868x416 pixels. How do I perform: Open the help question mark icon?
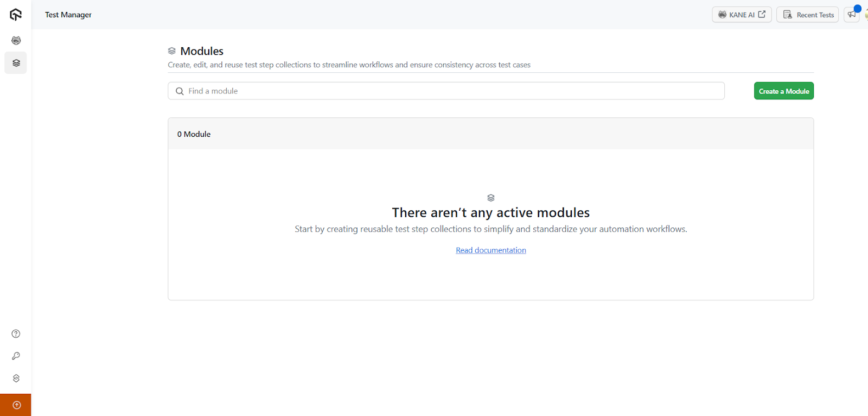coord(16,333)
